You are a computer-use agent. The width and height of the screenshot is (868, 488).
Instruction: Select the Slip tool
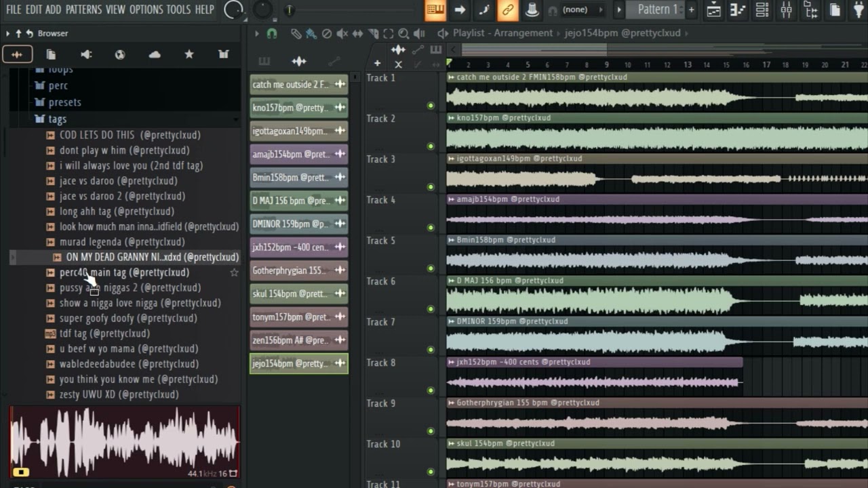click(357, 33)
